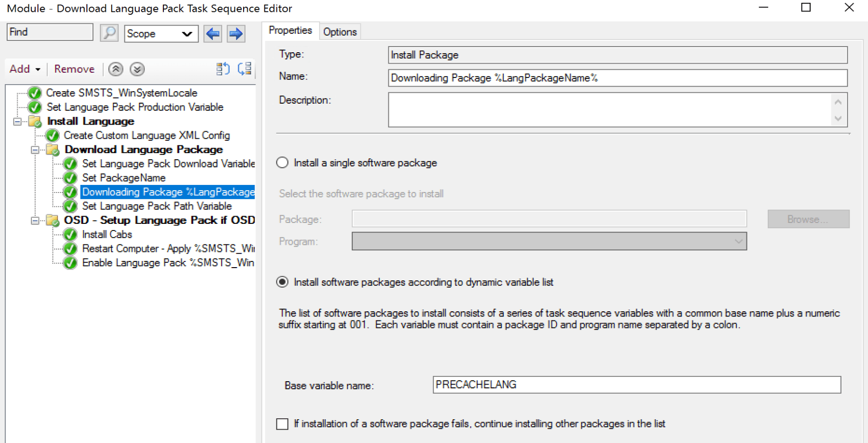Viewport: 868px width, 443px height.
Task: Switch to the Options tab
Action: (340, 31)
